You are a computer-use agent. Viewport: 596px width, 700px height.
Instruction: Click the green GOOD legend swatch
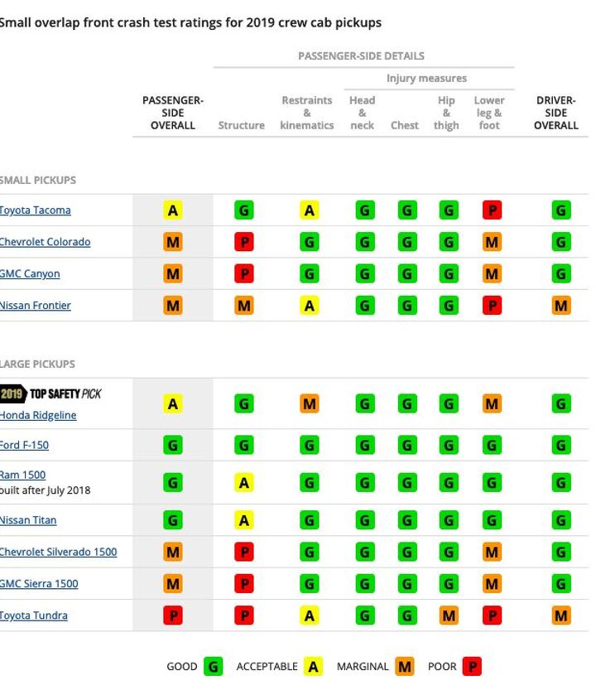(x=214, y=666)
